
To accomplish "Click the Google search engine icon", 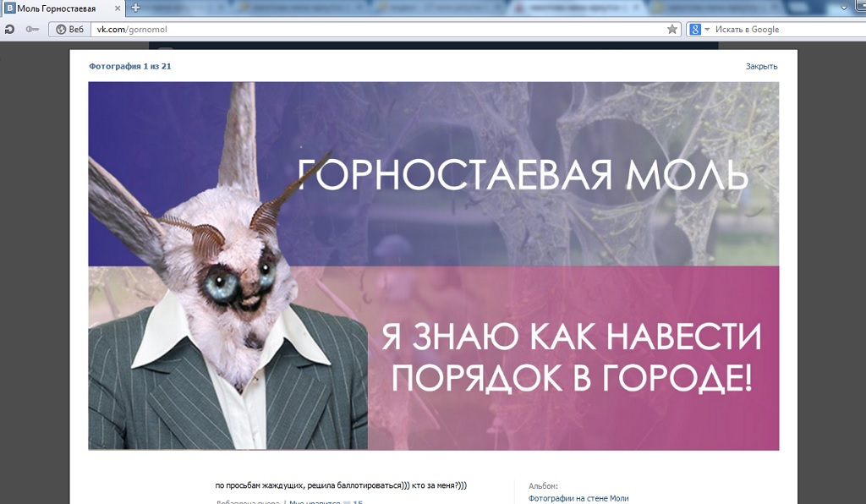I will [x=694, y=30].
